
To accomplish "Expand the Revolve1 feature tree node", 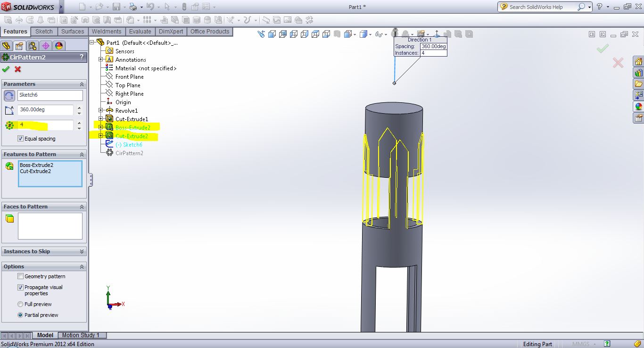I will (100, 111).
